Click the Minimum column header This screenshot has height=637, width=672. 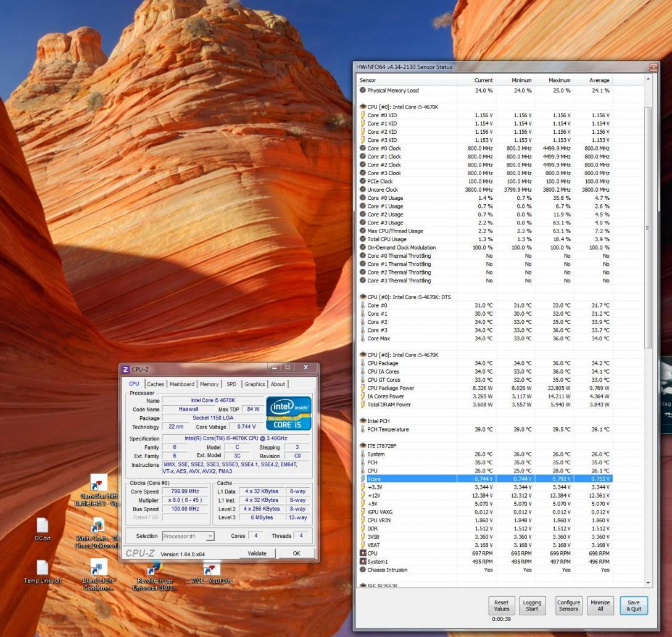pos(515,80)
